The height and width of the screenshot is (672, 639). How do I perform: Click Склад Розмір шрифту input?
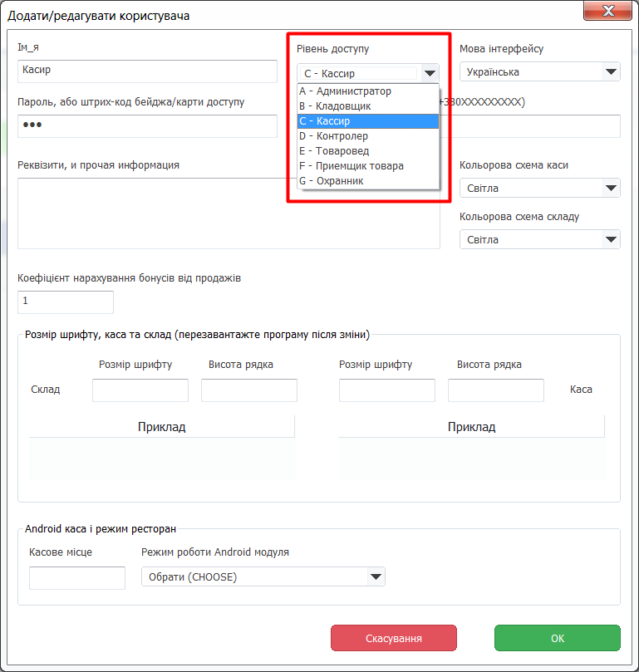[140, 390]
